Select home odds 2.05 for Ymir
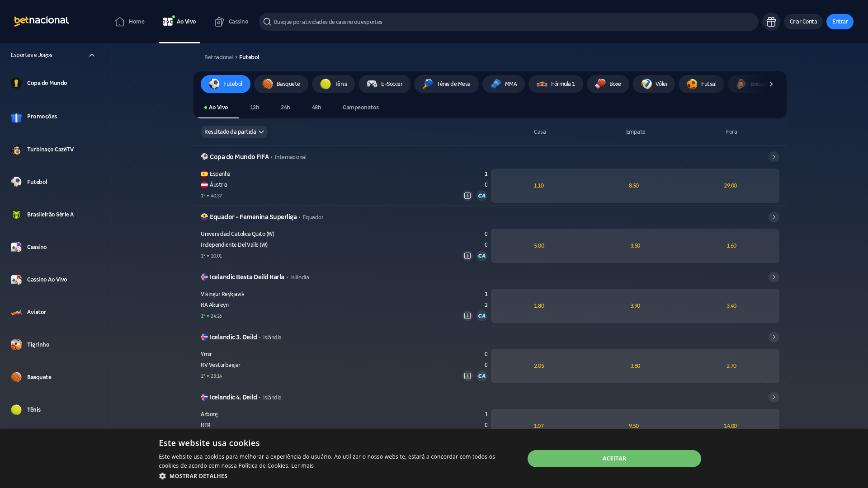Image resolution: width=868 pixels, height=488 pixels. [x=539, y=366]
